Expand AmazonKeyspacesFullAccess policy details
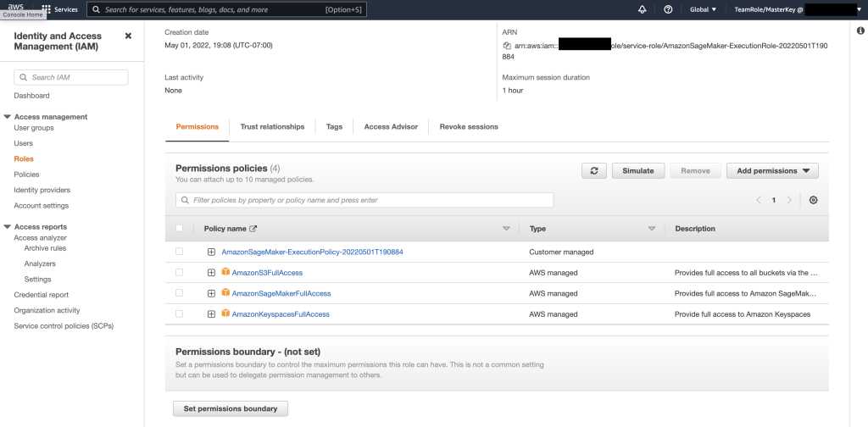 (x=211, y=314)
